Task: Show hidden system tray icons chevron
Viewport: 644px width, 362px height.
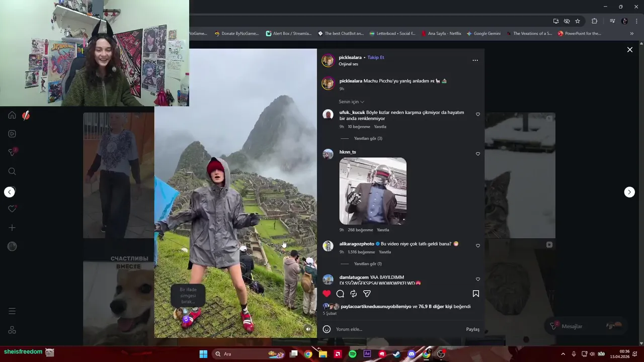Action: [563, 354]
